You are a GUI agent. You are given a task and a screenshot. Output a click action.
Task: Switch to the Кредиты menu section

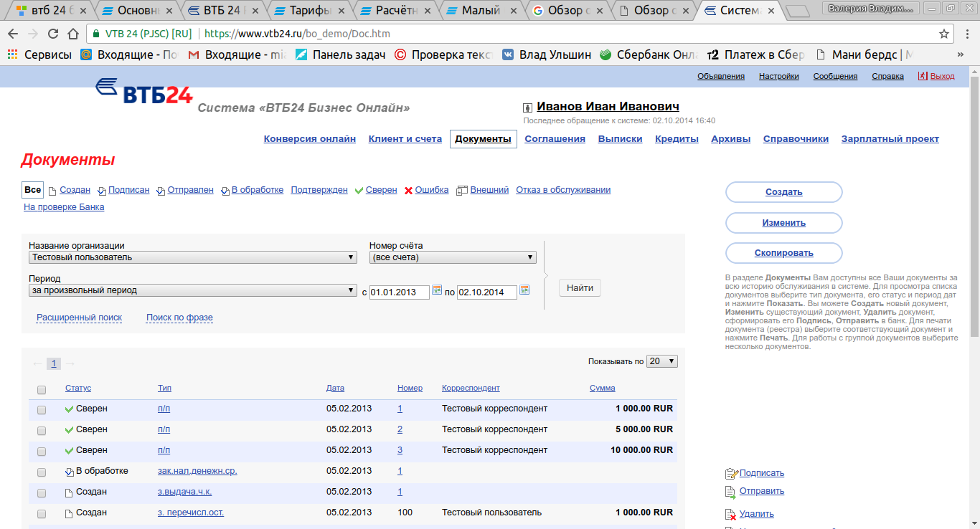pos(677,139)
